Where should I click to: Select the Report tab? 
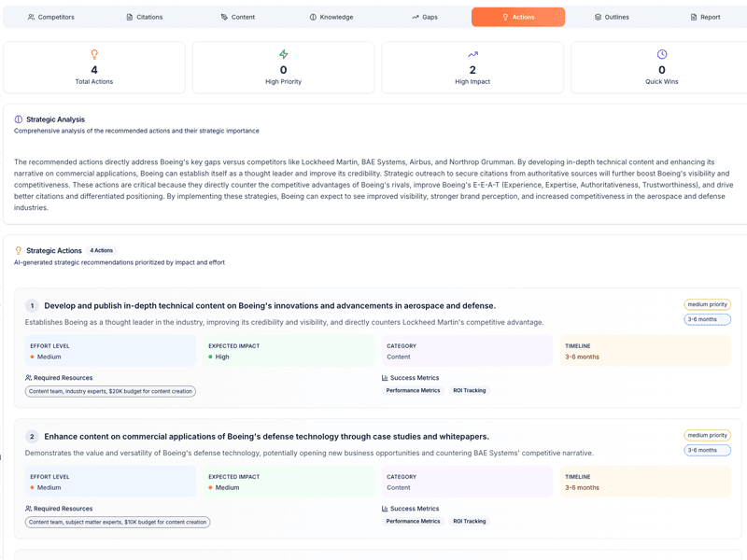tap(705, 17)
